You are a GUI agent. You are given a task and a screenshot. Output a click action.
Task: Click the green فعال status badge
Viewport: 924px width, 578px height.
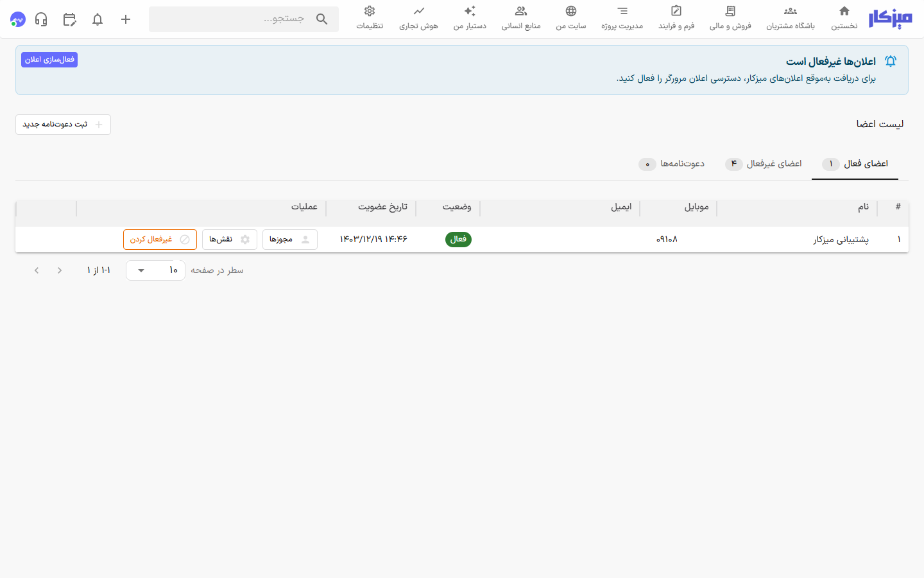tap(458, 239)
